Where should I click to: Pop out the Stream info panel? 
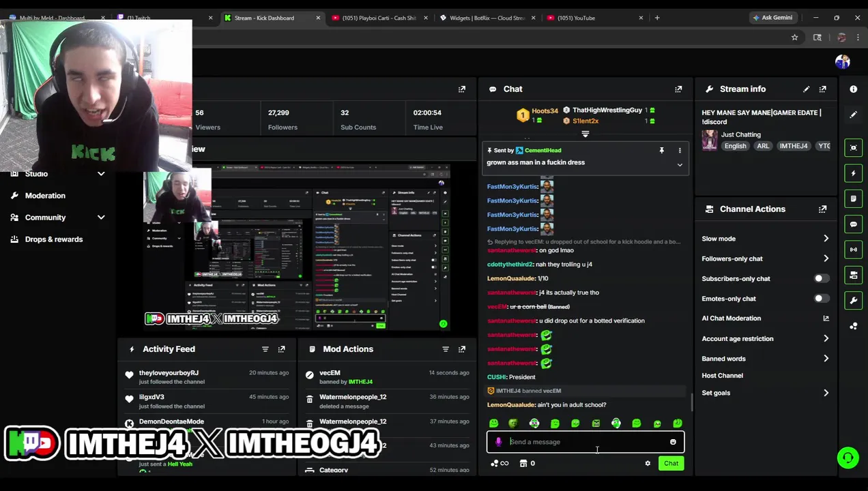tap(822, 89)
